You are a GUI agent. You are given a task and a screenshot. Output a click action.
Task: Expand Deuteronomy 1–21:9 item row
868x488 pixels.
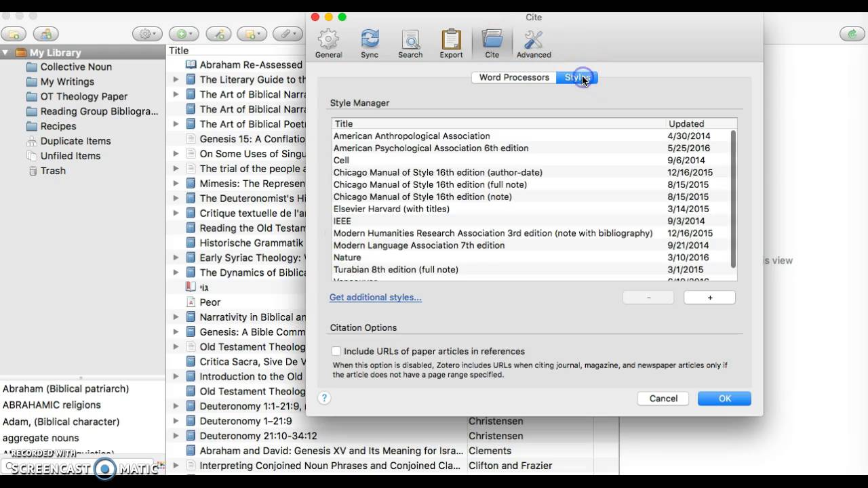tap(176, 421)
